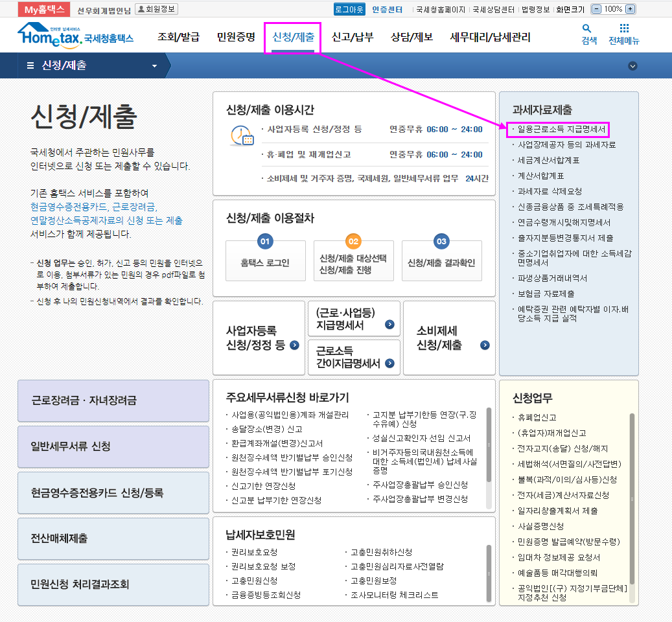Screen dimensions: 672x622
Task: Open 고충민원신청 link
Action: 255,581
